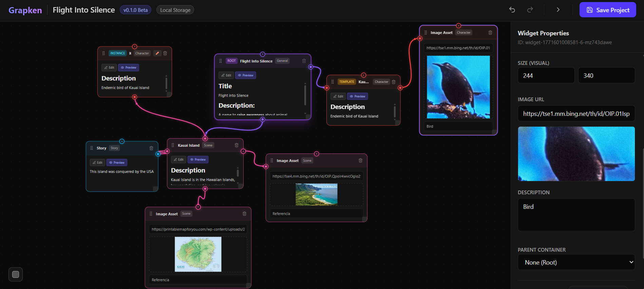Click Edit on the Story node

pyautogui.click(x=97, y=163)
